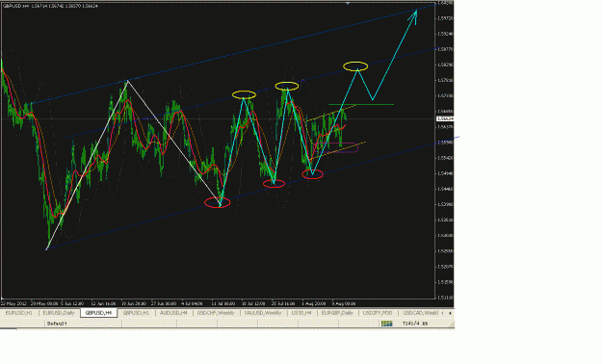Screen dimensions: 602x364
Task: Click the 1 Aug date on time axis
Action: tap(313, 303)
